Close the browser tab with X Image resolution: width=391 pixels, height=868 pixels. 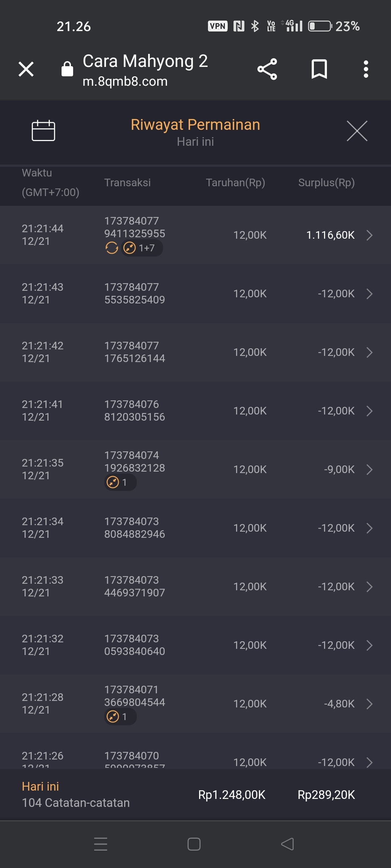click(x=26, y=69)
